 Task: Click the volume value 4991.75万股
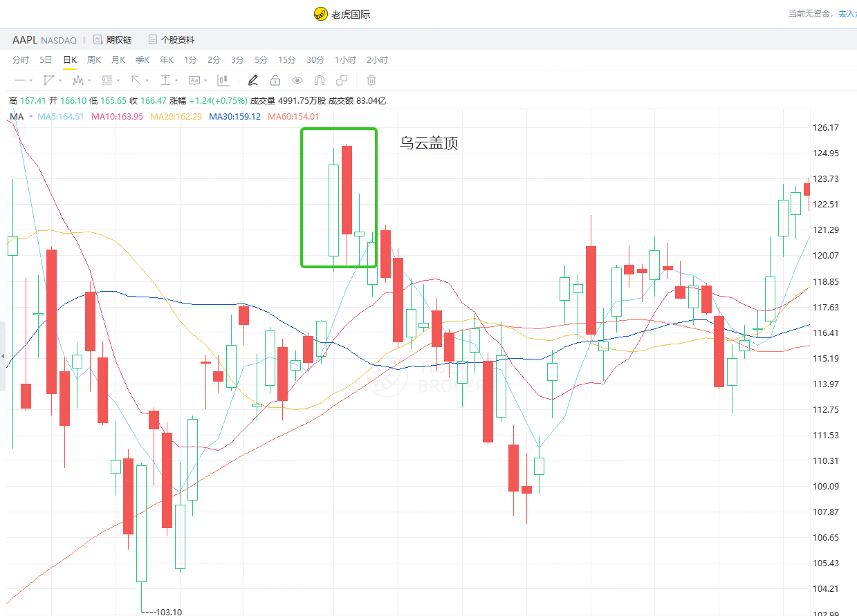coord(302,101)
